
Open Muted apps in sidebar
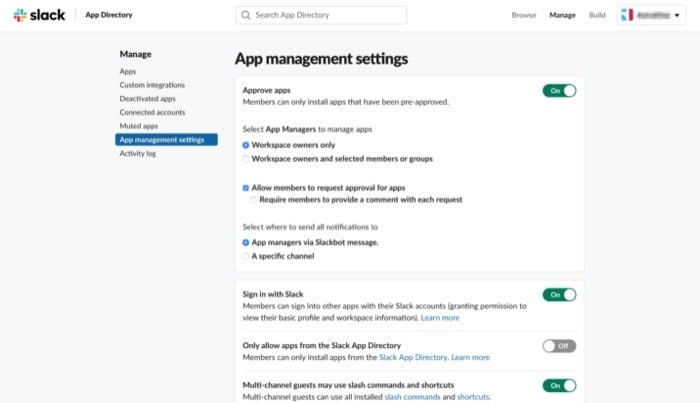click(138, 126)
